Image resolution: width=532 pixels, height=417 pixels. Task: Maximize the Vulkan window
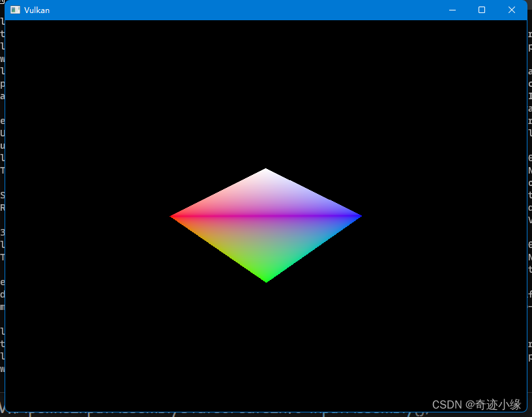pyautogui.click(x=481, y=10)
